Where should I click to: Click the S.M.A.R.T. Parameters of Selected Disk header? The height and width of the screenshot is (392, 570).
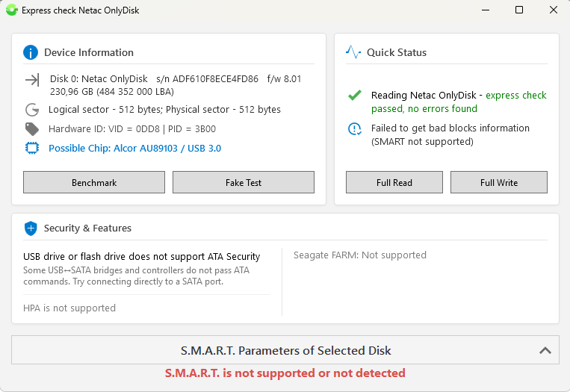pos(285,350)
